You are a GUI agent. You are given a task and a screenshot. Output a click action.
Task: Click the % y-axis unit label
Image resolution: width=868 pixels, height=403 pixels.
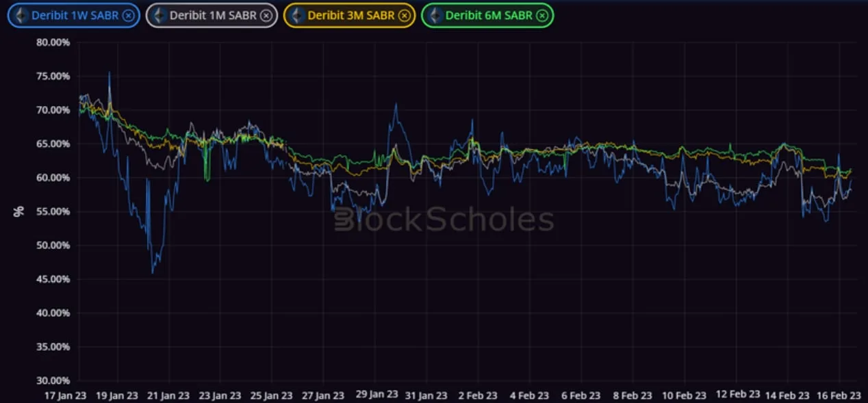(18, 211)
